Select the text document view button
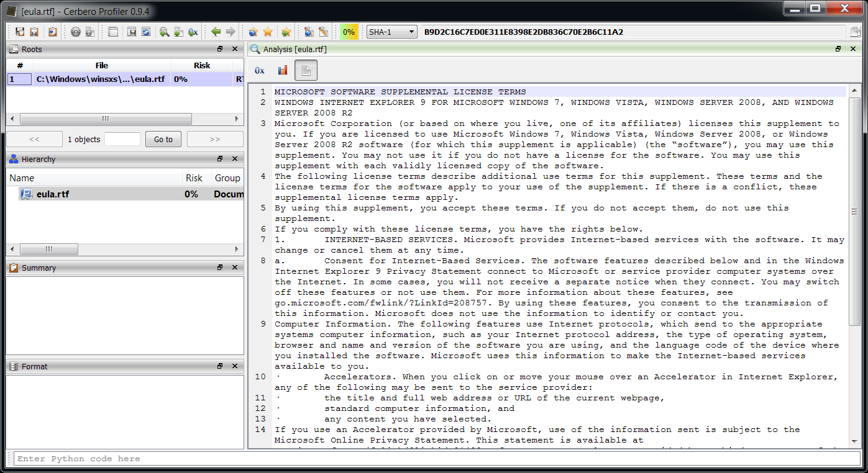The image size is (868, 473). [x=306, y=71]
